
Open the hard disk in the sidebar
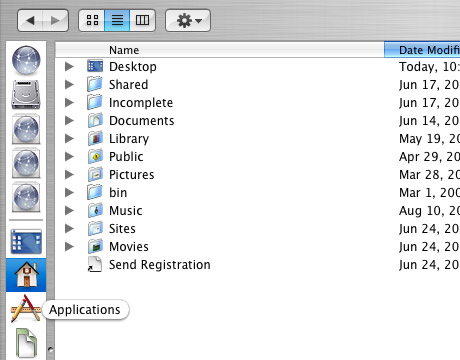coord(26,95)
